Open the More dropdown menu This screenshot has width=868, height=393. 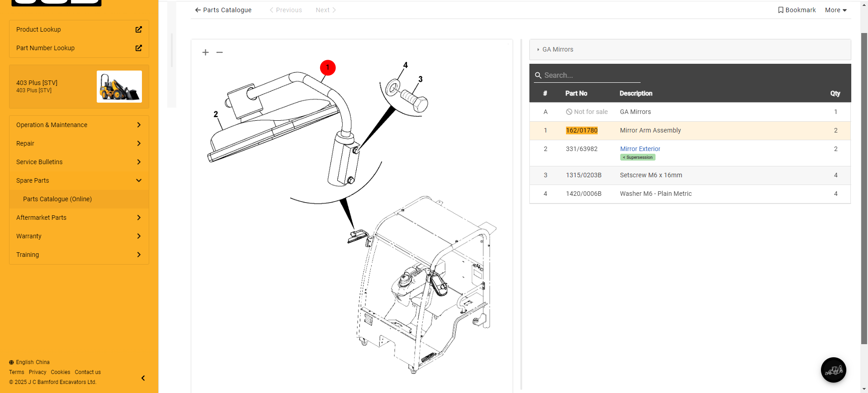click(x=835, y=10)
